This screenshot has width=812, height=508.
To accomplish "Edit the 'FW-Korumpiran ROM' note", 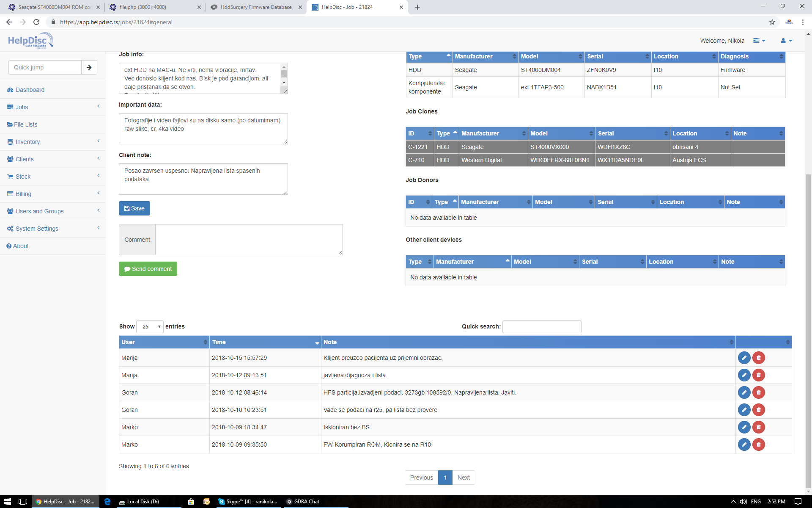I will (x=744, y=444).
